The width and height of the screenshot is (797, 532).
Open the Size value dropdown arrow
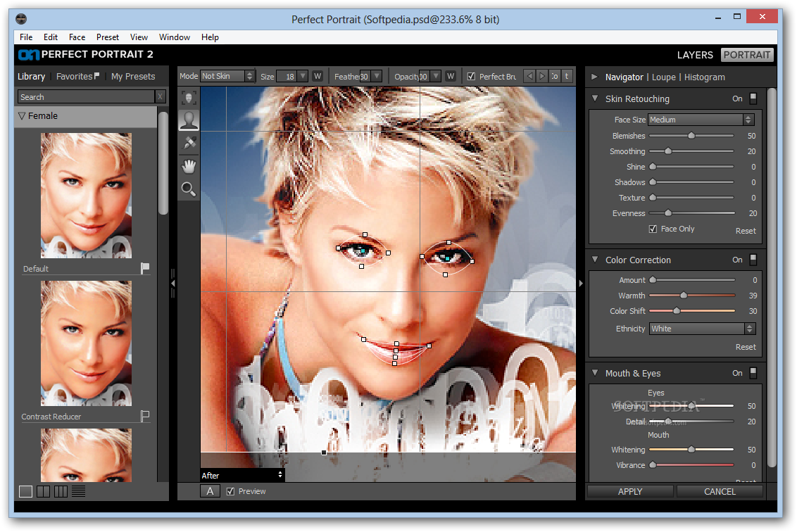(303, 76)
